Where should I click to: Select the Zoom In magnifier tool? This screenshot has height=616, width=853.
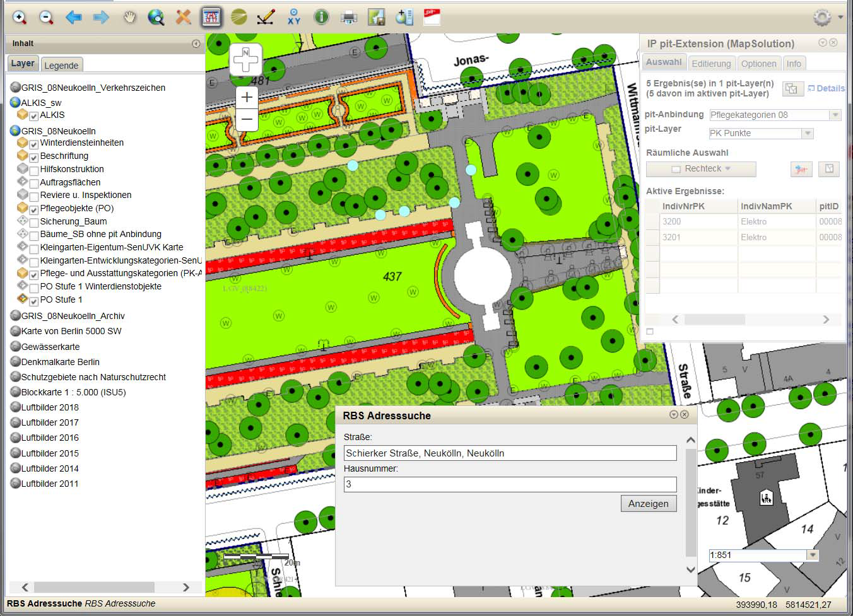[x=20, y=17]
